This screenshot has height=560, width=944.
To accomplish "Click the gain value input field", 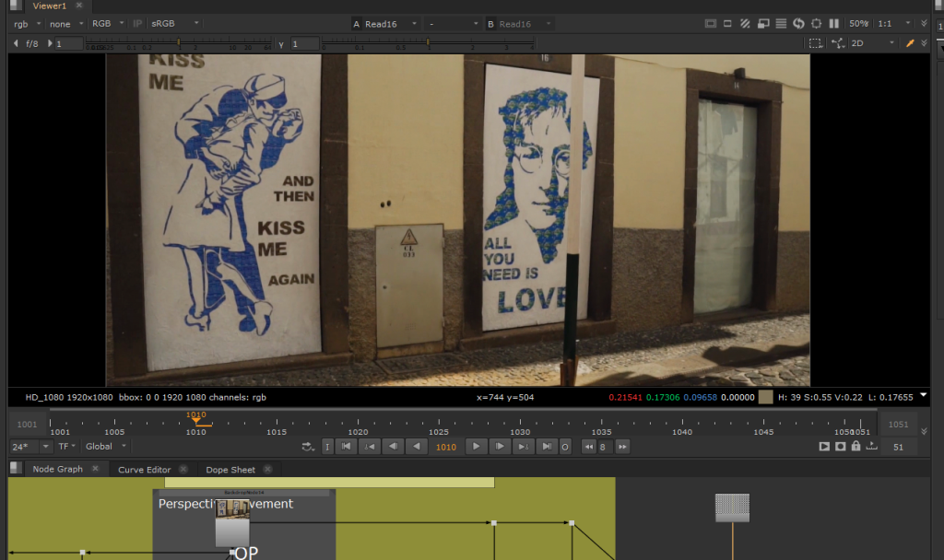I will (68, 43).
